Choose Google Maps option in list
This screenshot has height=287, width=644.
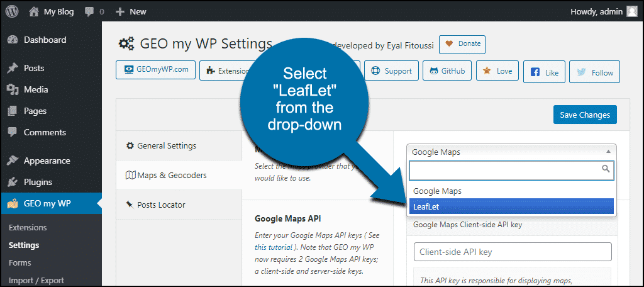tap(511, 191)
